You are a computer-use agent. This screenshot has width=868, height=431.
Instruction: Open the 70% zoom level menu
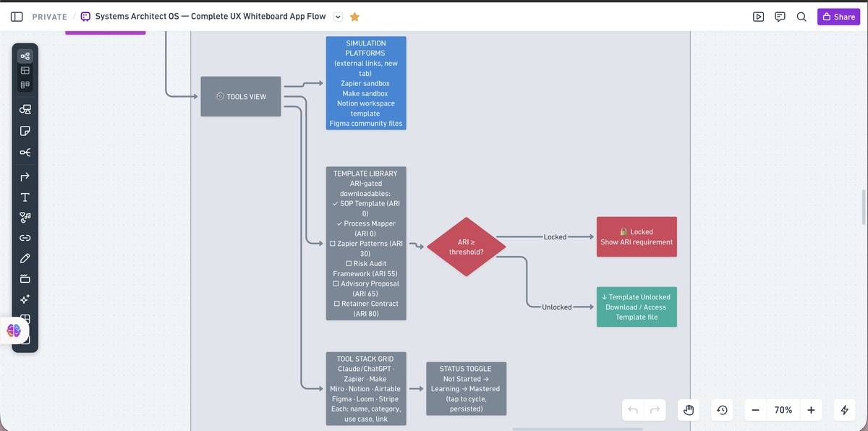pyautogui.click(x=783, y=410)
